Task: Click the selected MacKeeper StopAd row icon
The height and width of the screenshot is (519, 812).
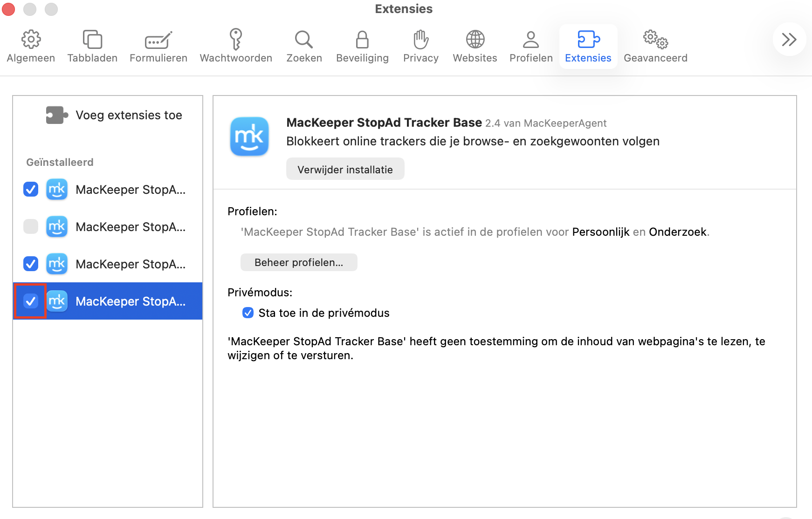Action: pos(57,301)
